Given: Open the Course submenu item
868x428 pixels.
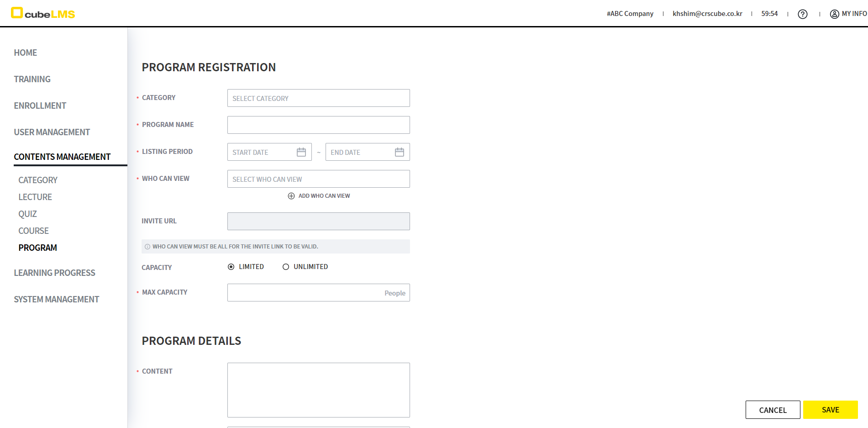Looking at the screenshot, I should (x=33, y=231).
